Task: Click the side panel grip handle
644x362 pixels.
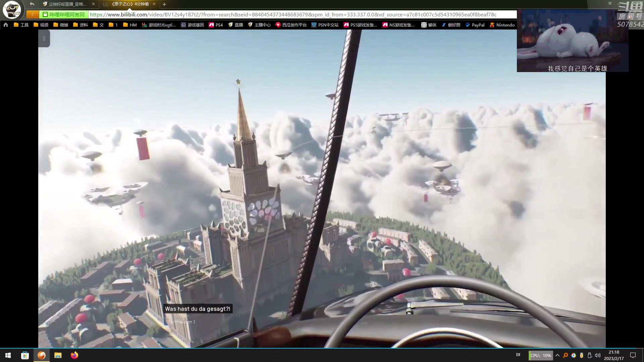Action: click(44, 38)
